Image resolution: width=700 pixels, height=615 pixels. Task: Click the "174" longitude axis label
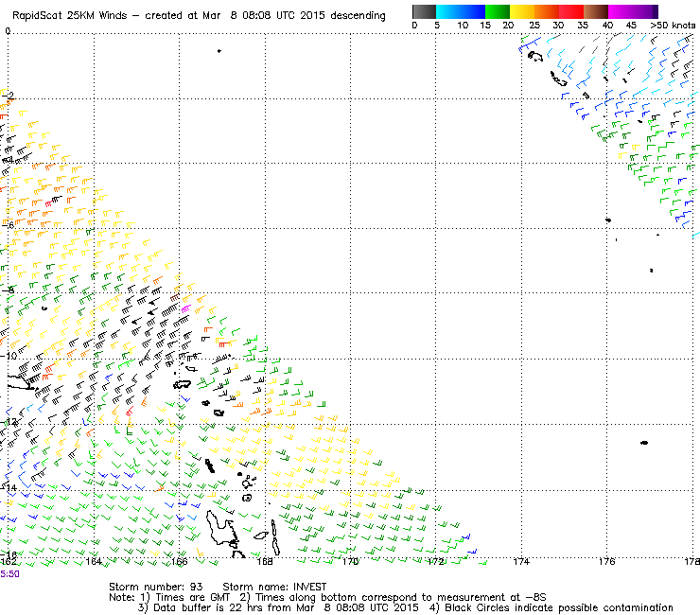(521, 562)
